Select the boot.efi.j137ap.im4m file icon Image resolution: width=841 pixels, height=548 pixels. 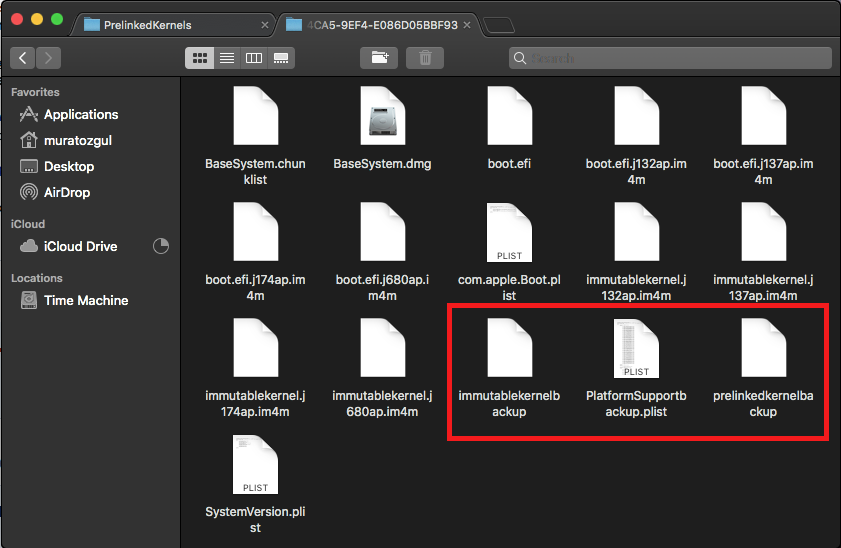click(x=764, y=115)
